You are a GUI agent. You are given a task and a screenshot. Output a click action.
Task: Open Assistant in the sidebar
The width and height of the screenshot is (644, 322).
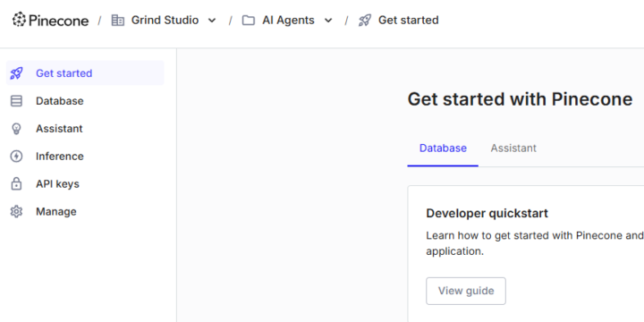(85, 129)
